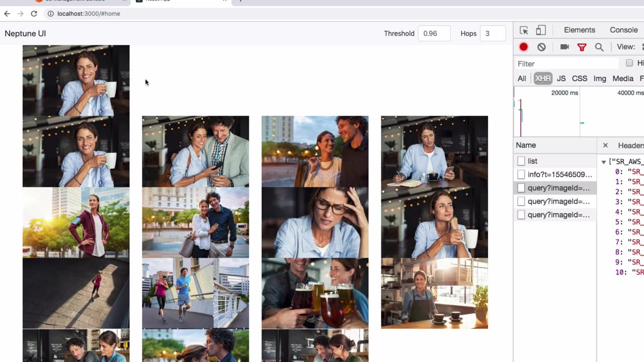Toggle the Hide data URLs checkbox
Image resolution: width=644 pixels, height=362 pixels.
(629, 63)
